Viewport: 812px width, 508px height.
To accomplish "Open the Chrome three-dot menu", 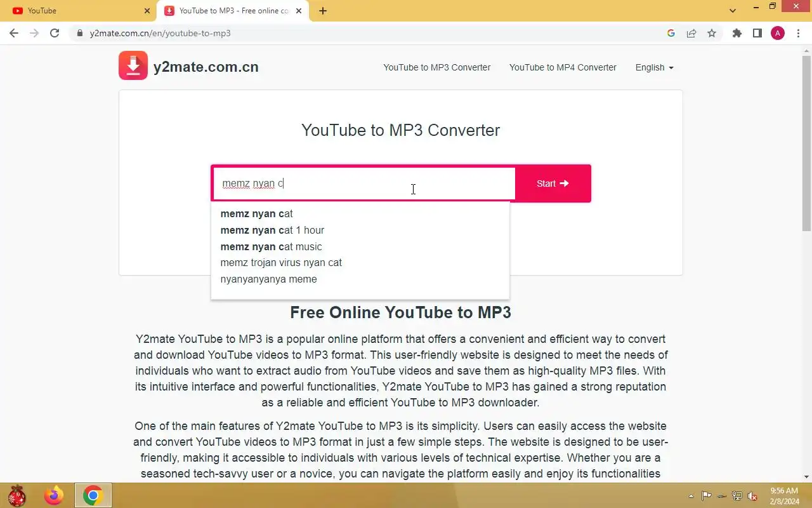I will (798, 33).
